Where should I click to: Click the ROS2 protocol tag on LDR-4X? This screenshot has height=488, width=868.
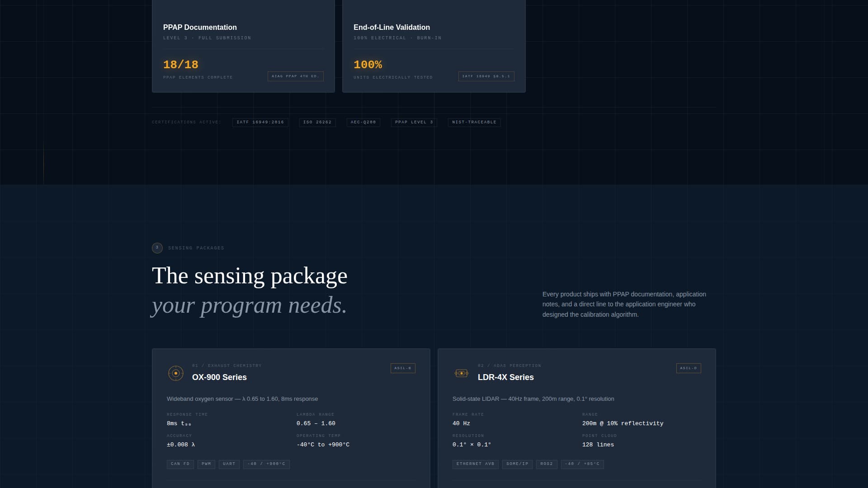pos(547,464)
